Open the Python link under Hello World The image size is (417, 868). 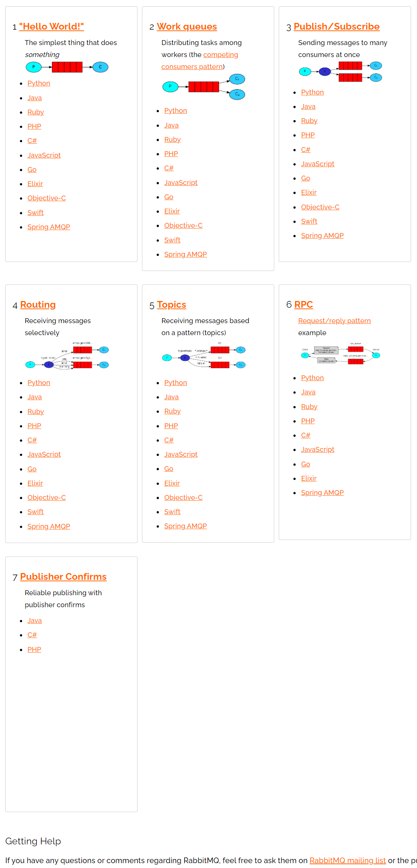pos(39,83)
